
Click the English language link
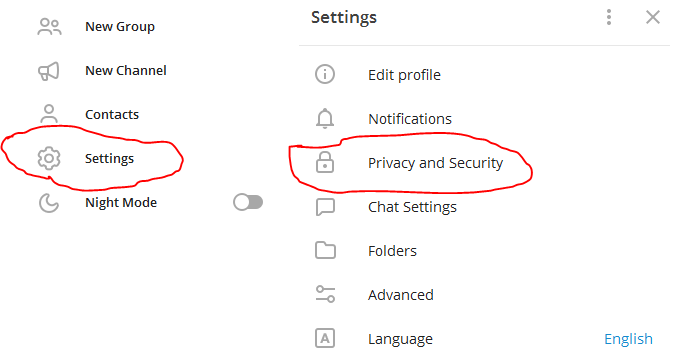click(628, 339)
